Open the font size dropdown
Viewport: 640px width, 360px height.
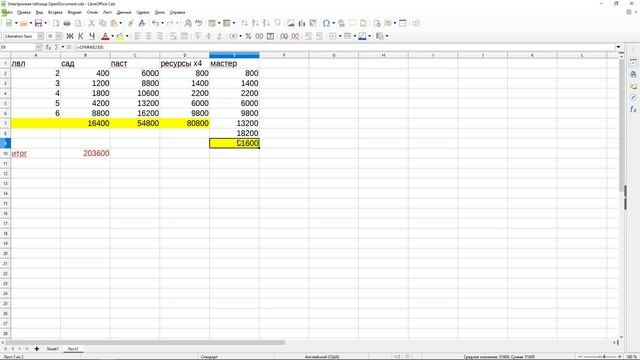pyautogui.click(x=58, y=36)
